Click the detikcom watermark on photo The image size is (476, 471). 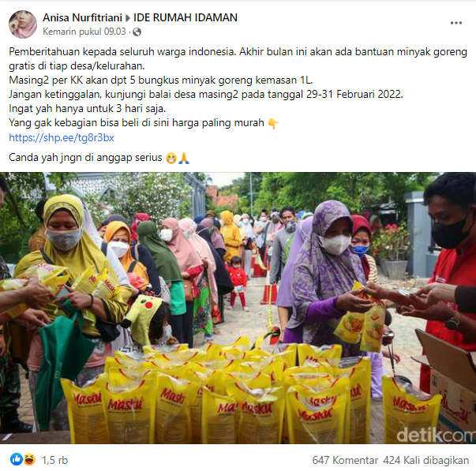coord(436,435)
